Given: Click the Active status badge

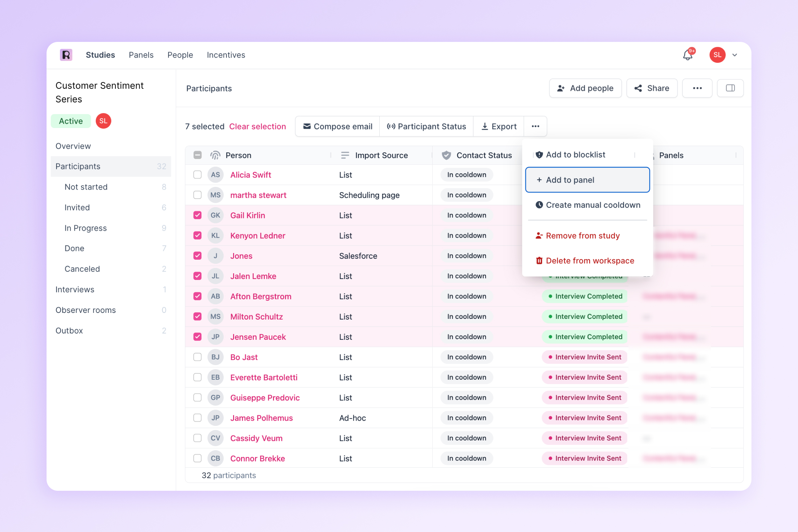Looking at the screenshot, I should coord(71,121).
